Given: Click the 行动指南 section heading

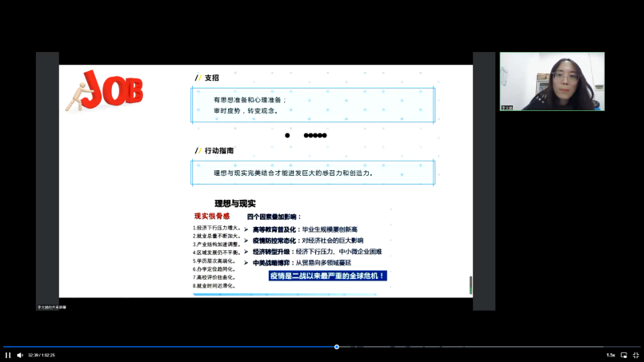Looking at the screenshot, I should (218, 150).
